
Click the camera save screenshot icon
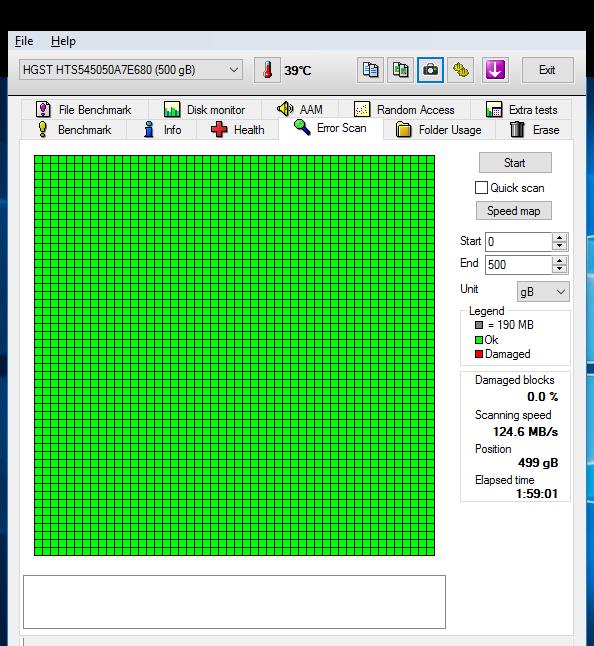[x=430, y=70]
